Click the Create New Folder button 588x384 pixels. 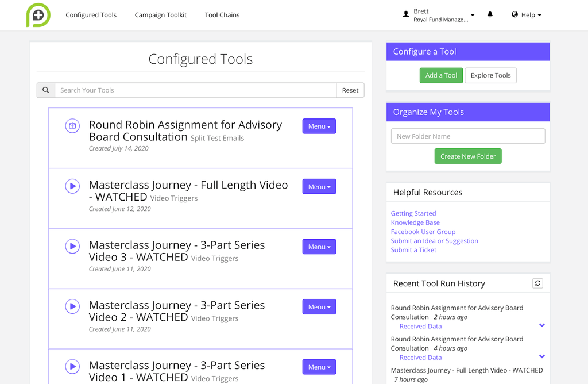pos(467,156)
